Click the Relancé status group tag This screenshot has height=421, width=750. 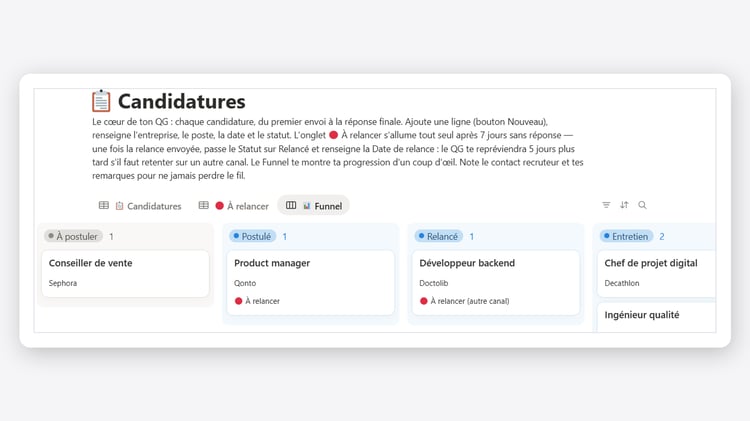(439, 236)
